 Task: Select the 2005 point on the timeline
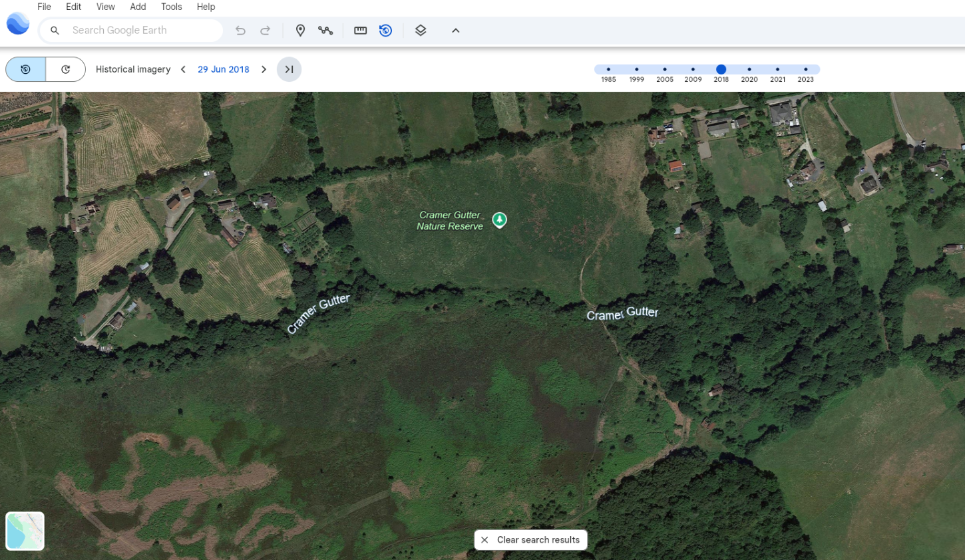(x=664, y=70)
